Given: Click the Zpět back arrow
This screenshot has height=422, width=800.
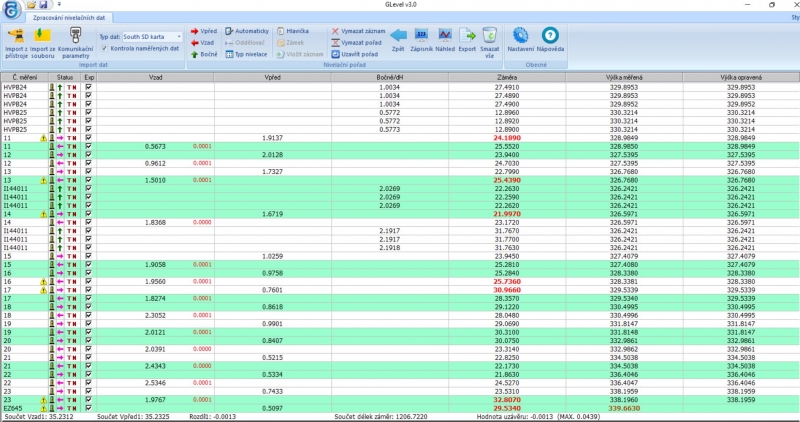Looking at the screenshot, I should [x=398, y=37].
